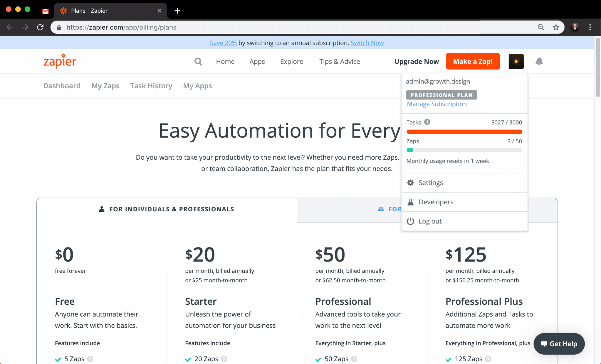The width and height of the screenshot is (601, 364).
Task: Click browser reload icon
Action: (x=40, y=27)
